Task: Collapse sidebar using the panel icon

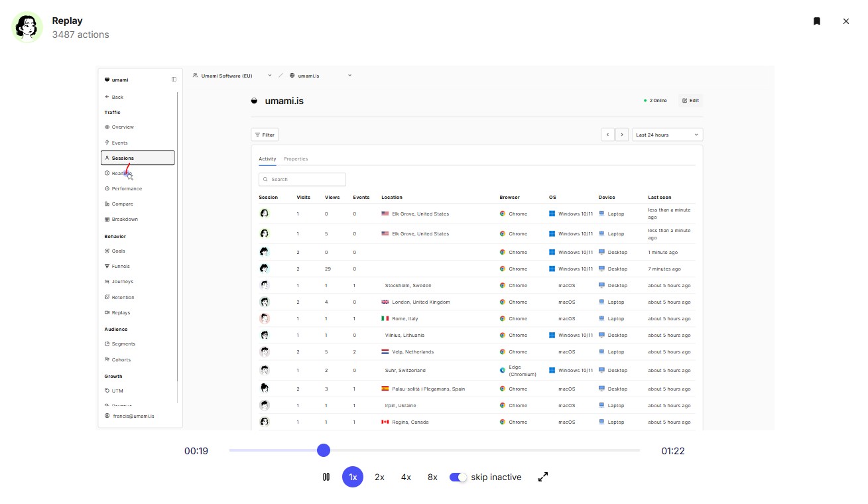Action: click(174, 80)
